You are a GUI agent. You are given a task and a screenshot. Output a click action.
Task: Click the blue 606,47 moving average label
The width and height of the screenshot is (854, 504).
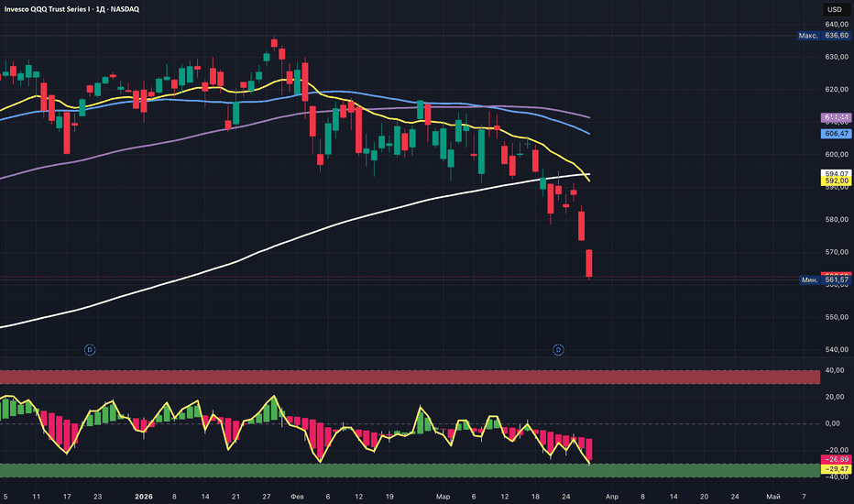coord(833,134)
